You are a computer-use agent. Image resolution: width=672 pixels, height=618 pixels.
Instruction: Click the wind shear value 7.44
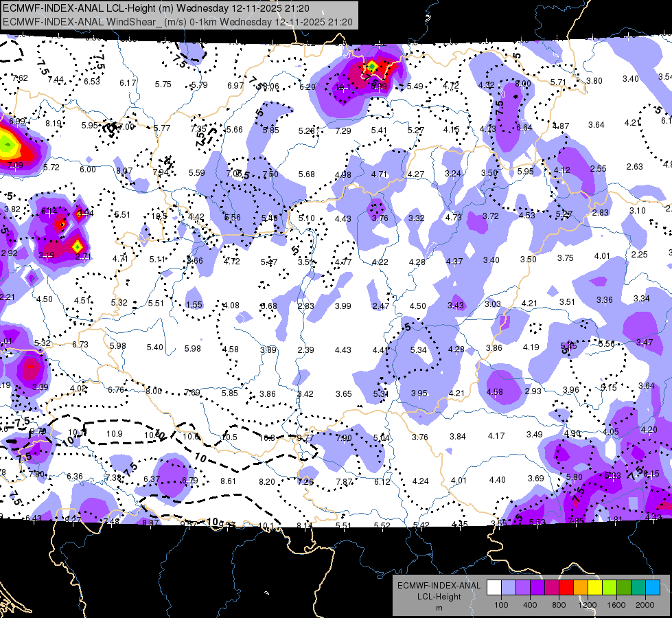click(x=56, y=80)
